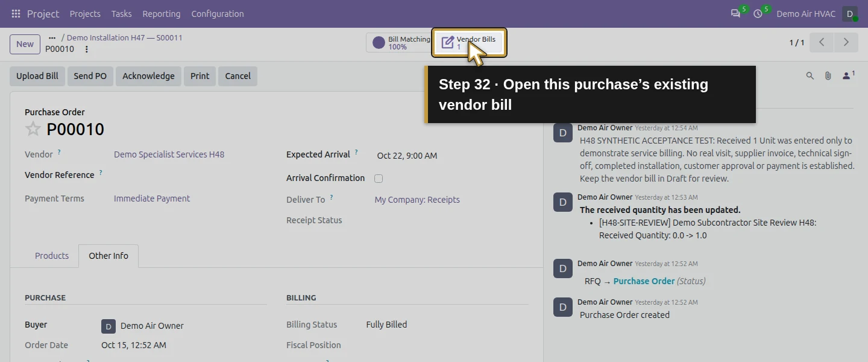Screen dimensions: 868x362
Task: Open the conversations messages icon
Action: [x=735, y=13]
